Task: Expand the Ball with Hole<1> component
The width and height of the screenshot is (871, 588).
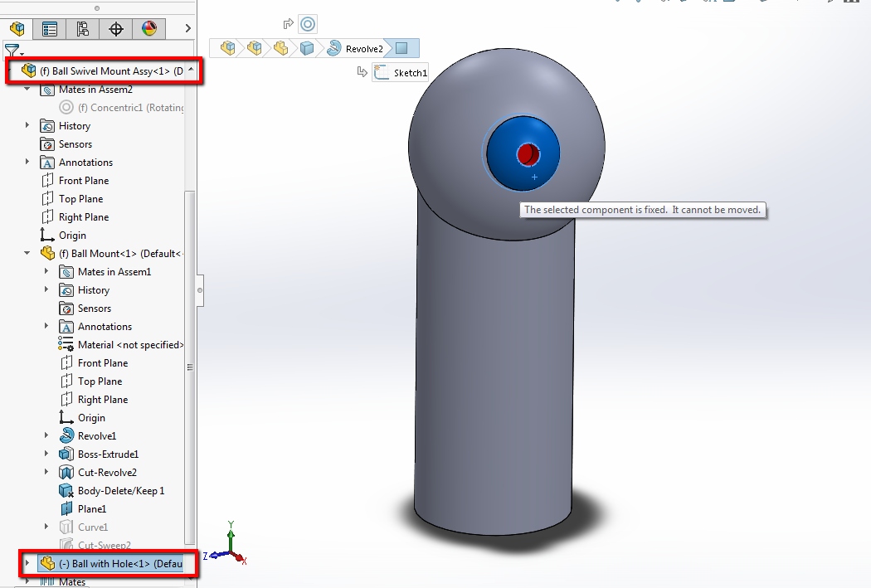Action: pos(27,563)
